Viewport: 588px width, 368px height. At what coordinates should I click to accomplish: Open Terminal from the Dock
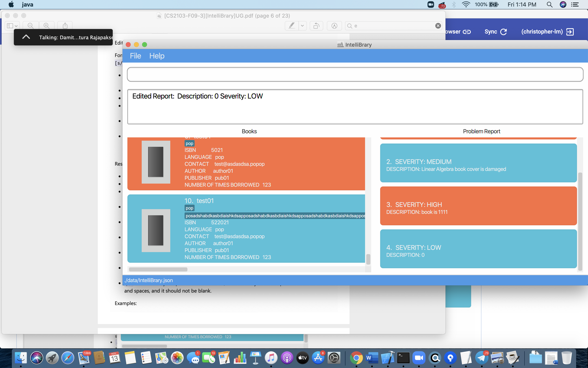pos(403,358)
